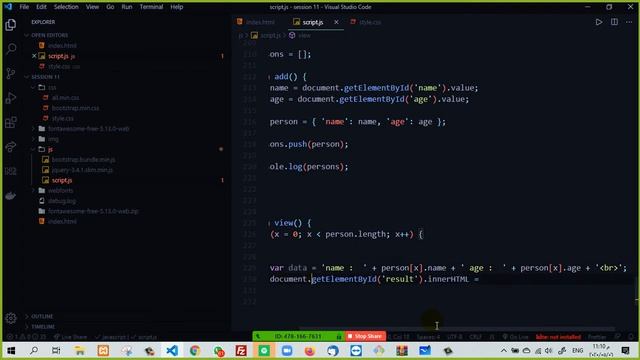Open Firefox from the taskbar

[310, 351]
